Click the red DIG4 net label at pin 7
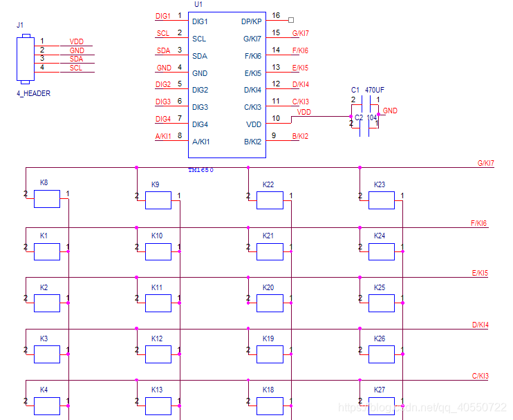This screenshot has height=420, width=513. tap(163, 119)
